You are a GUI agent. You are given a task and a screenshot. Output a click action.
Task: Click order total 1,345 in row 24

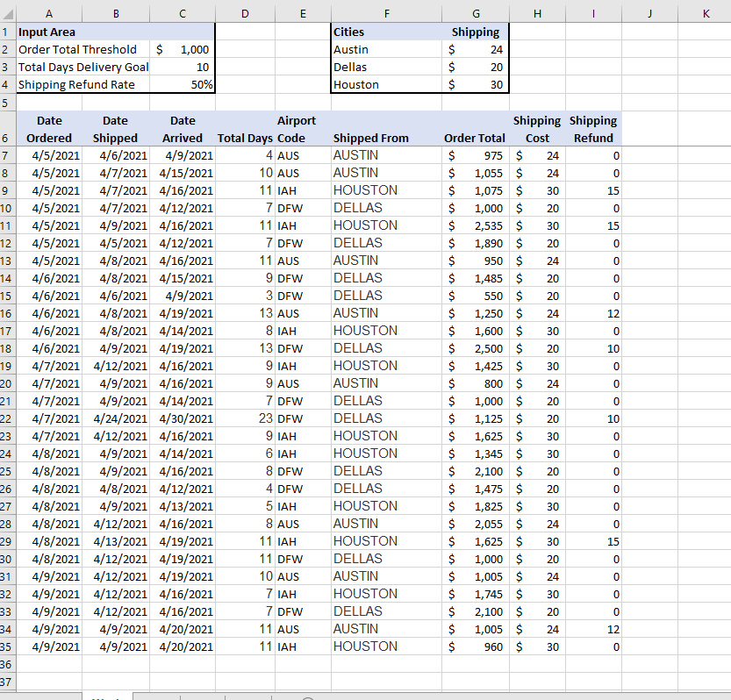tap(476, 454)
